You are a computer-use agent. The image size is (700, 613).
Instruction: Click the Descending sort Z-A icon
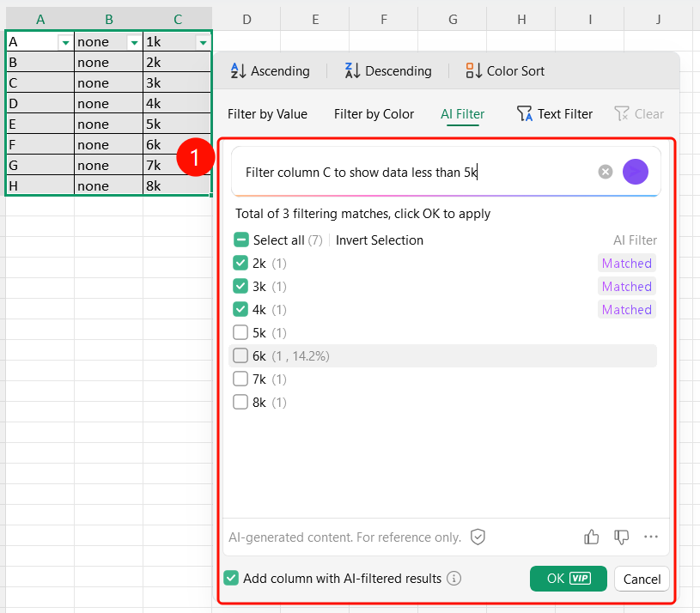point(352,71)
